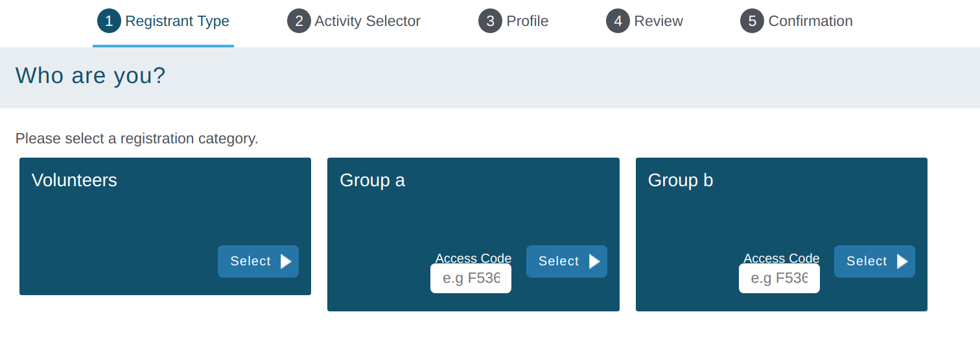Click the Volunteers Select arrow icon
The width and height of the screenshot is (980, 349).
(x=286, y=261)
